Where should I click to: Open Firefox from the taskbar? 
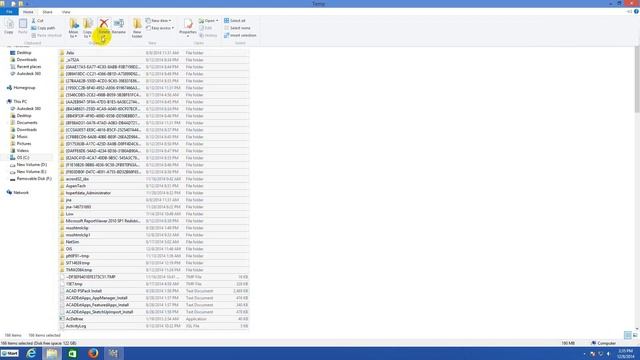coord(93,353)
